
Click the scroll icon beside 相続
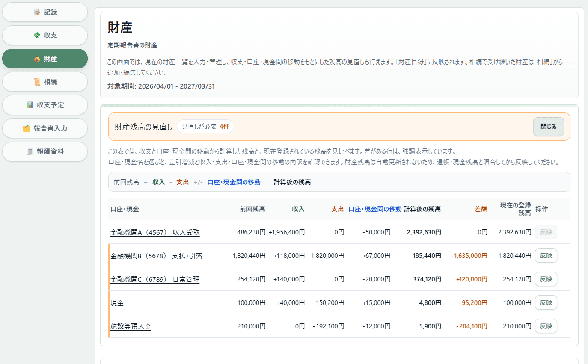37,82
